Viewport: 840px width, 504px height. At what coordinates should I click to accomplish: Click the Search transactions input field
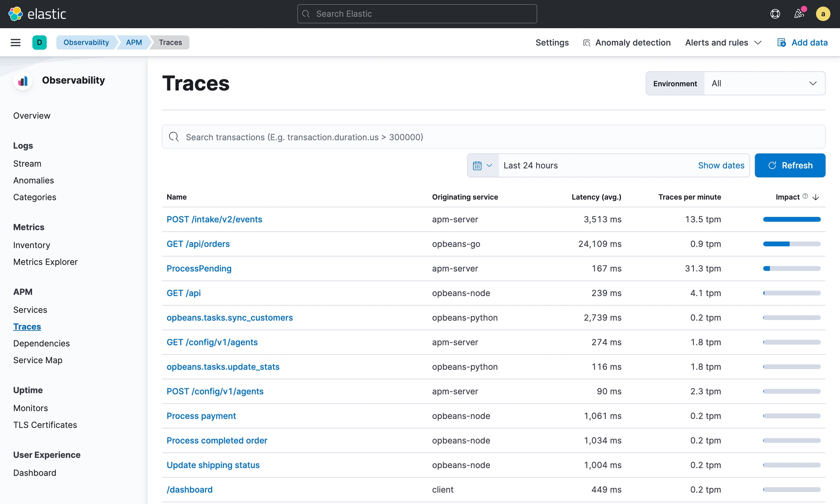tap(493, 137)
